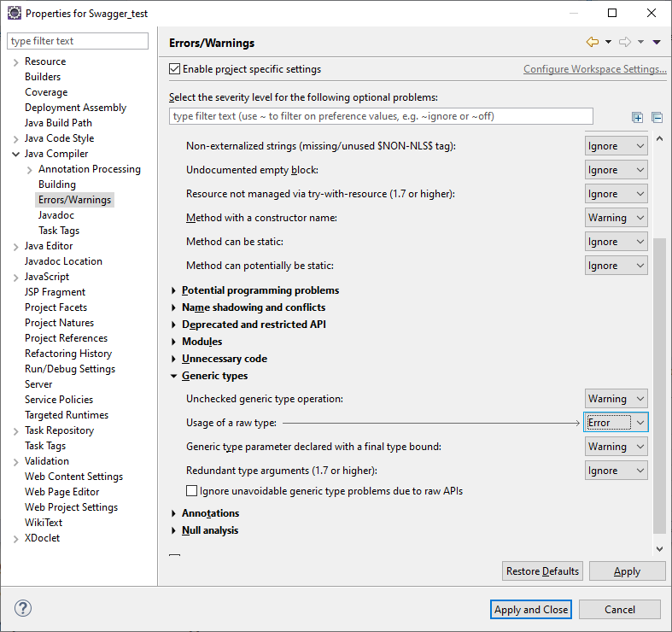Open the back history dropdown arrow
This screenshot has width=672, height=632.
608,42
